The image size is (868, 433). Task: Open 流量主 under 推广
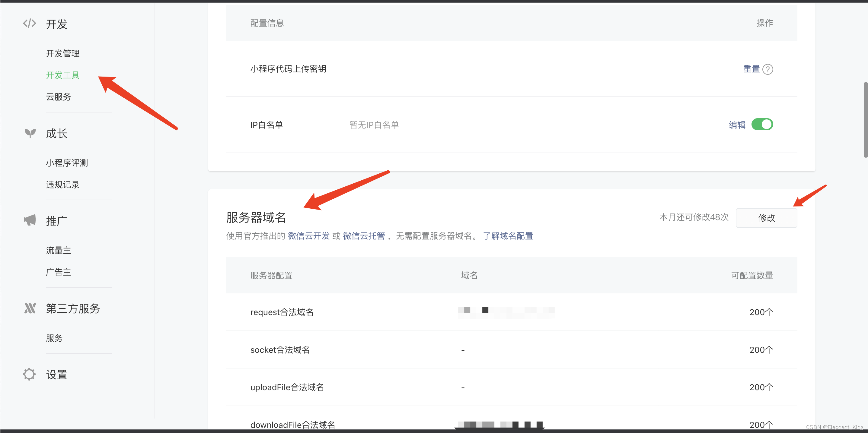tap(59, 251)
